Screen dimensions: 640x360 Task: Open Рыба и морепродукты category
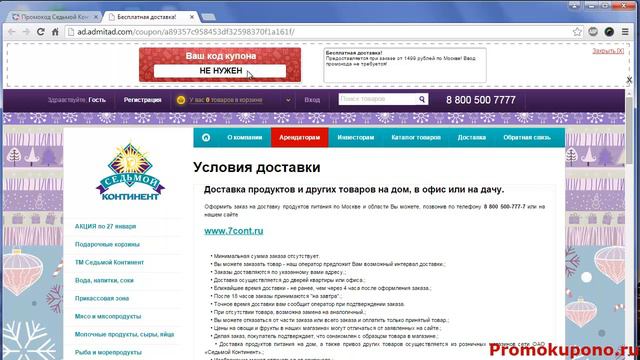[108, 352]
